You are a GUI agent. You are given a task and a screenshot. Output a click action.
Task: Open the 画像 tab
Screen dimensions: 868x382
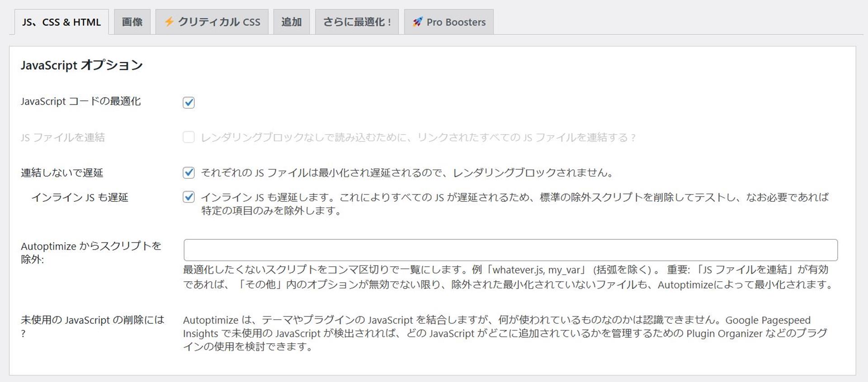click(132, 22)
